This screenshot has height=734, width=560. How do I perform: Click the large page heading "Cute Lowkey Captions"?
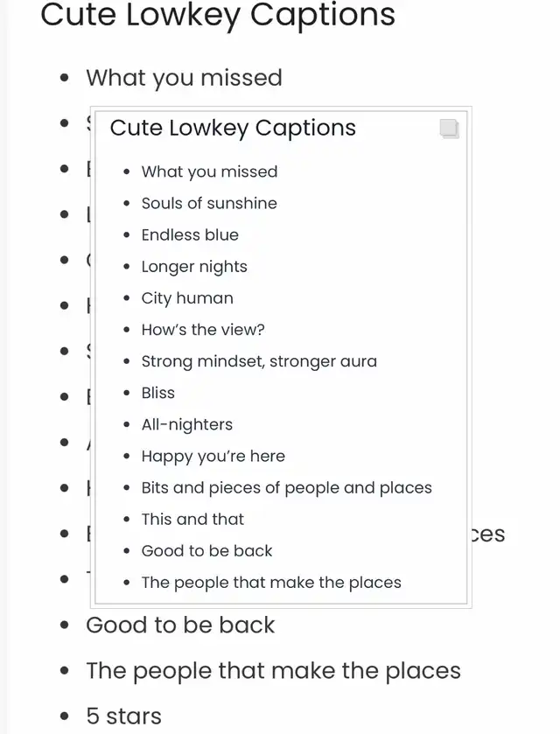click(218, 15)
